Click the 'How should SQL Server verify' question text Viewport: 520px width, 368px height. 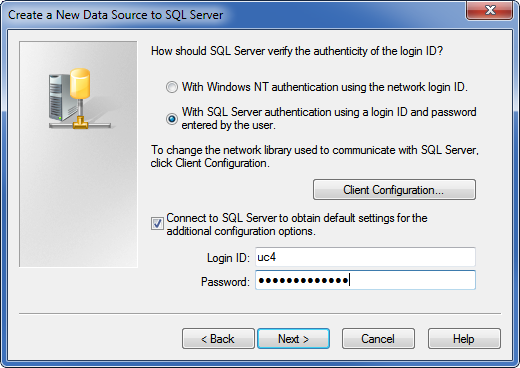297,51
